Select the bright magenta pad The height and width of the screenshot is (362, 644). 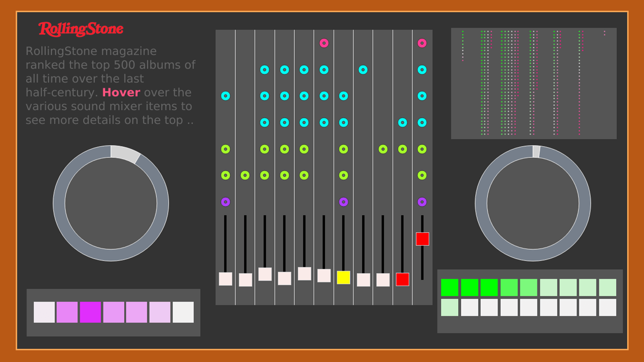coord(90,312)
